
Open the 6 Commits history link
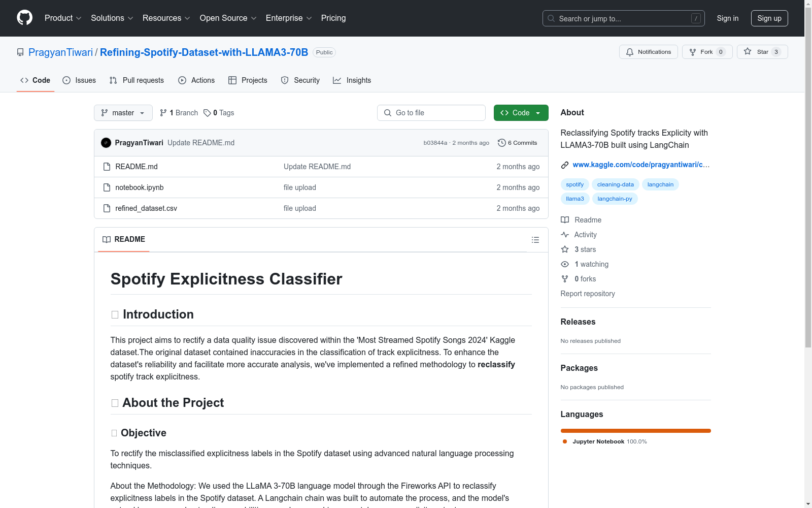coord(518,143)
